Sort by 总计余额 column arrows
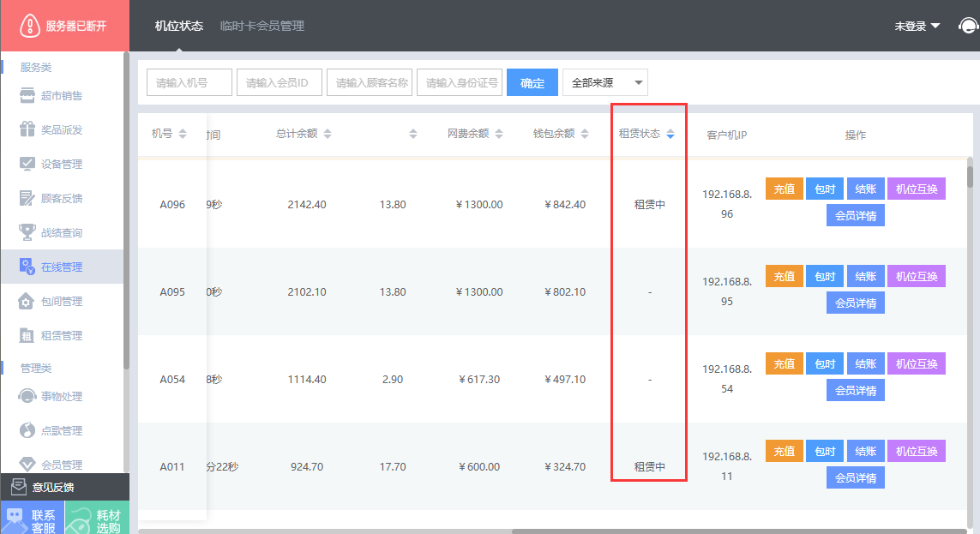 point(328,134)
